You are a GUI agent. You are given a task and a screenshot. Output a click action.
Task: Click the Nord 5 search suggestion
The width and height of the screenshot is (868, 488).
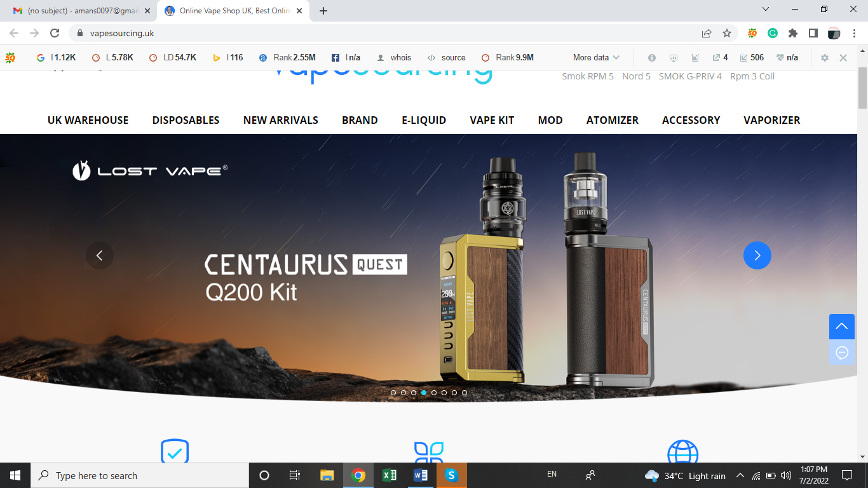tap(636, 76)
